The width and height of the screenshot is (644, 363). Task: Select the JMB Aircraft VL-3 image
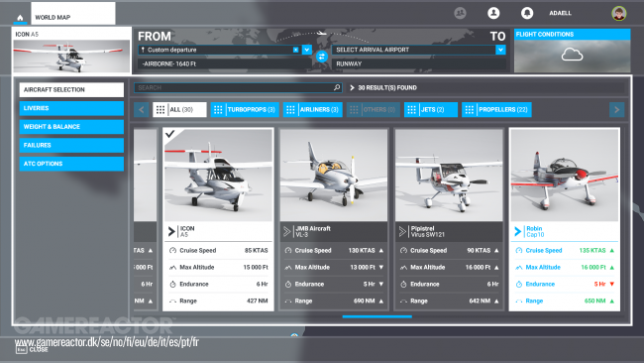[x=334, y=176]
